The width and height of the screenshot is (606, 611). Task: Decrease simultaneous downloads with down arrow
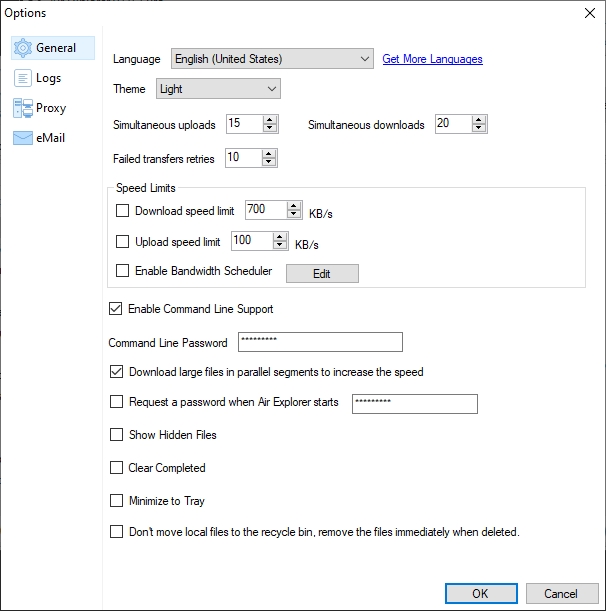pyautogui.click(x=479, y=128)
